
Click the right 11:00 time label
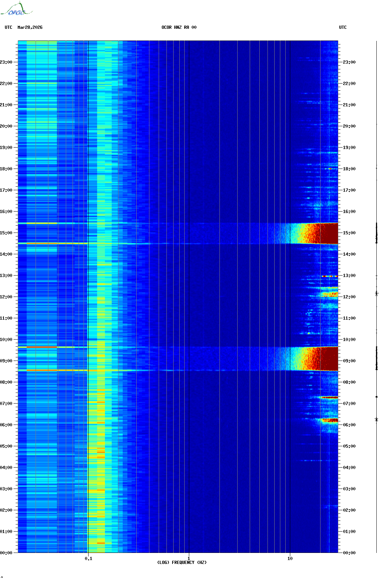point(349,318)
